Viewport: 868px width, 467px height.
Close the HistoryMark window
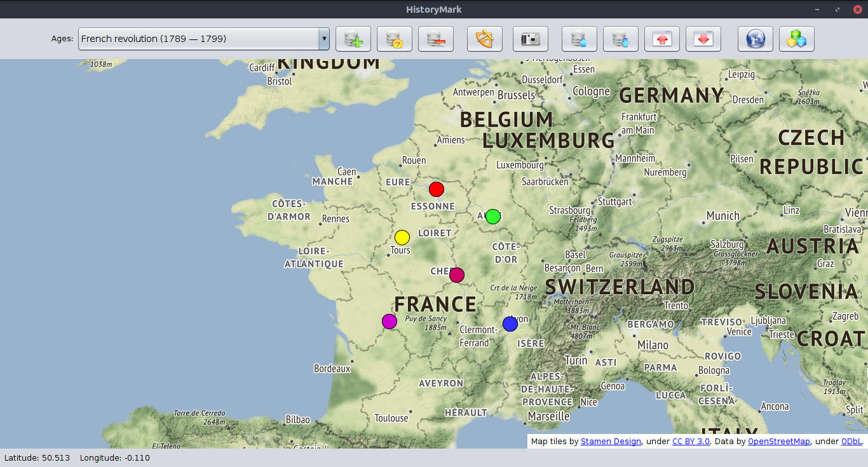[x=858, y=9]
